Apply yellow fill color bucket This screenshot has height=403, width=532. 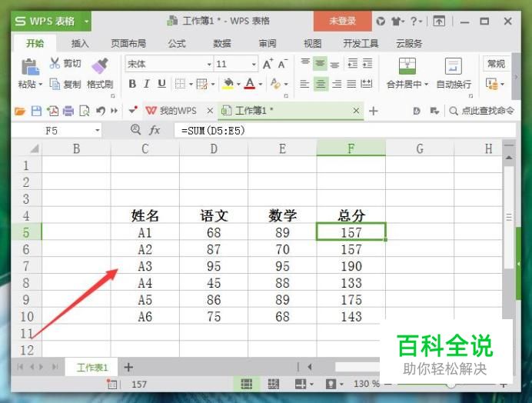pos(228,84)
